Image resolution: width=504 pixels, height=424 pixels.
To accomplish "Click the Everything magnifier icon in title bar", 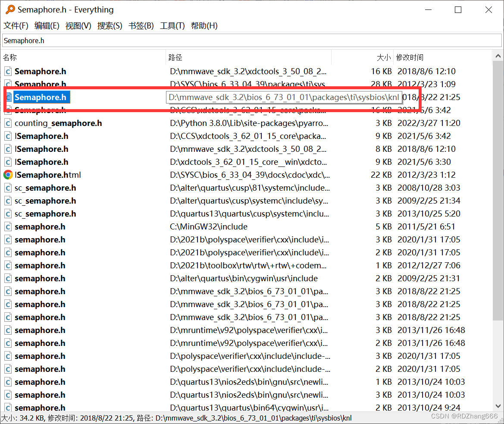I will 10,9.
